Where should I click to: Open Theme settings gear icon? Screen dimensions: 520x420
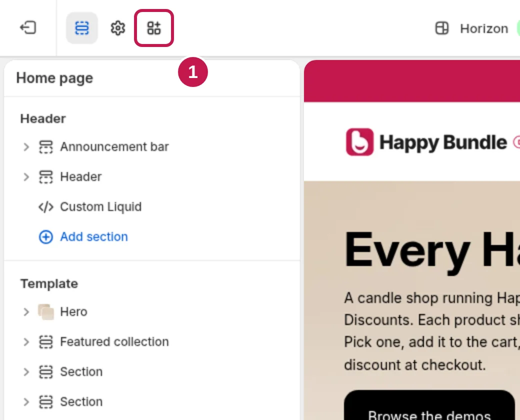tap(117, 28)
